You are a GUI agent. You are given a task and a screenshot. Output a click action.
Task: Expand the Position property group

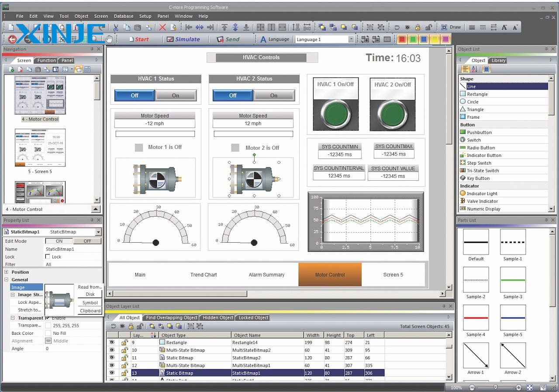pos(7,272)
